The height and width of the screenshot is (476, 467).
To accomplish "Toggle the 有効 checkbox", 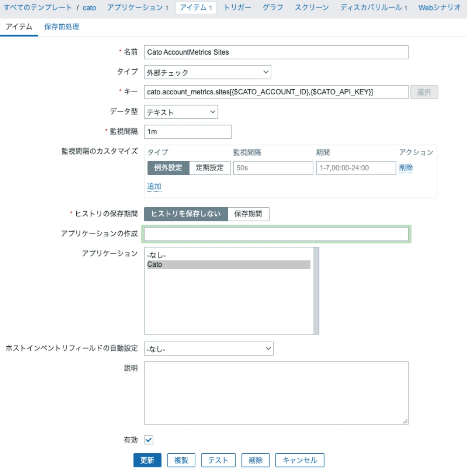I will (149, 440).
